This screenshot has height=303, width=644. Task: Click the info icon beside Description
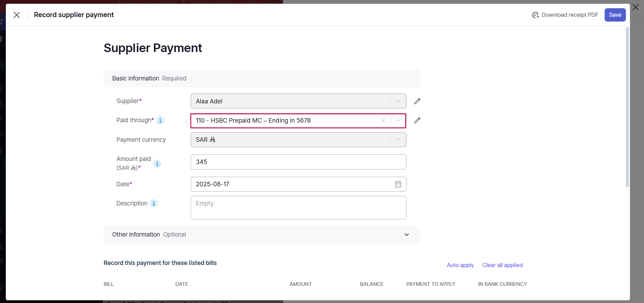[154, 203]
